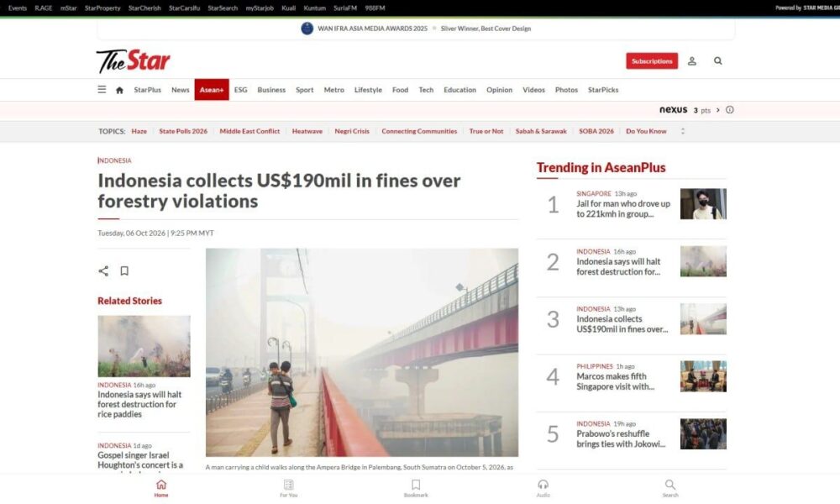Open related story on rice paddies
Image resolution: width=840 pixels, height=504 pixels.
(139, 404)
